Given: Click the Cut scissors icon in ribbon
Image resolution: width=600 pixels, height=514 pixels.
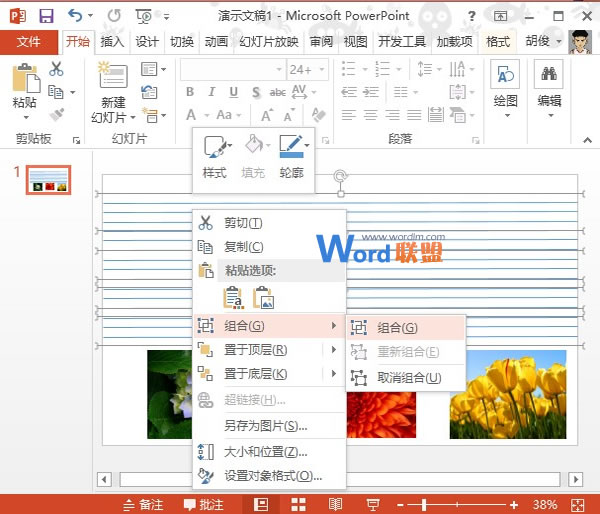Looking at the screenshot, I should (x=56, y=69).
